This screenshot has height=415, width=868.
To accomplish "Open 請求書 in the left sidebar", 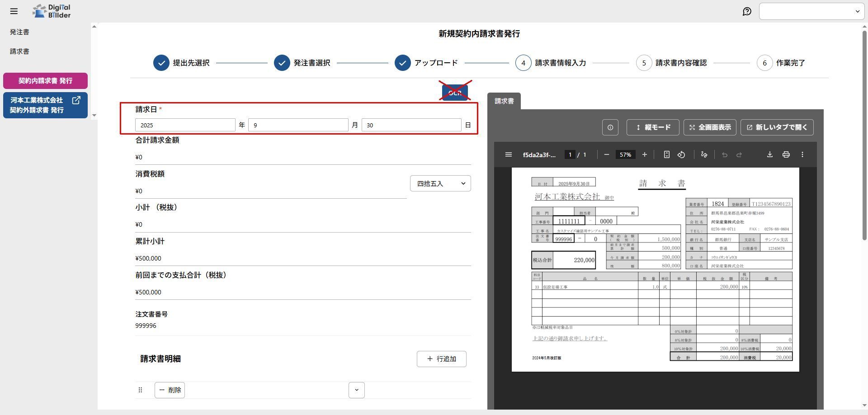I will (x=19, y=51).
